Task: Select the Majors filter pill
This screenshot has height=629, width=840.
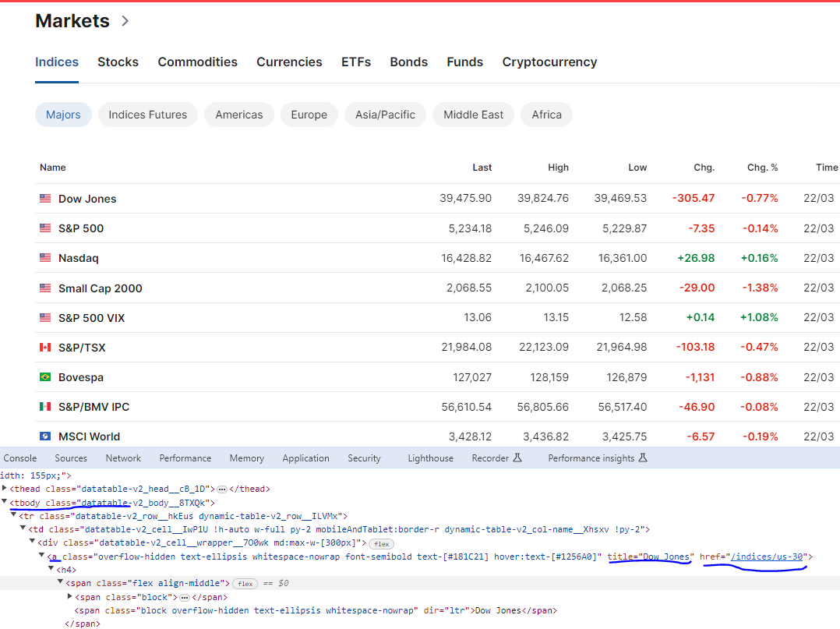Action: pyautogui.click(x=63, y=115)
